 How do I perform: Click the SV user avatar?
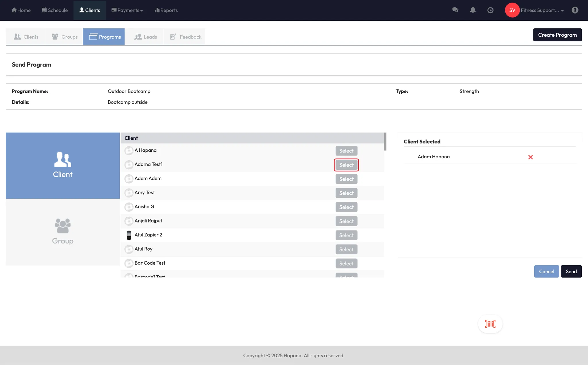pos(512,10)
